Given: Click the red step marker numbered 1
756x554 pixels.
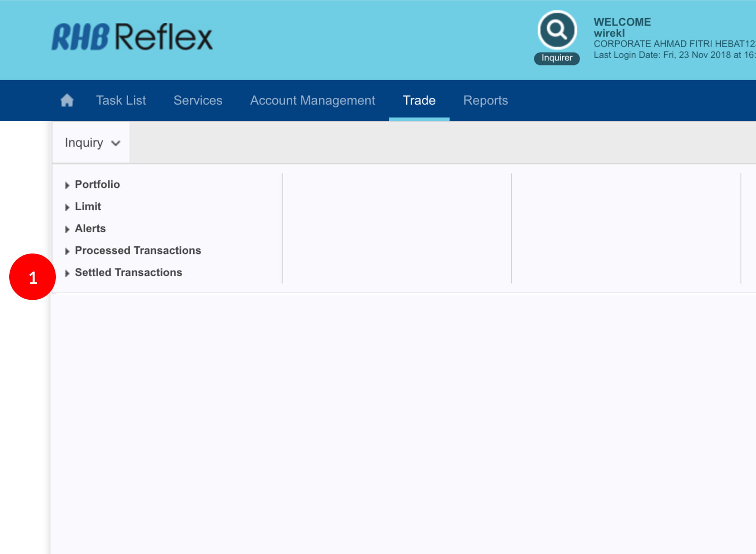Looking at the screenshot, I should click(x=32, y=277).
